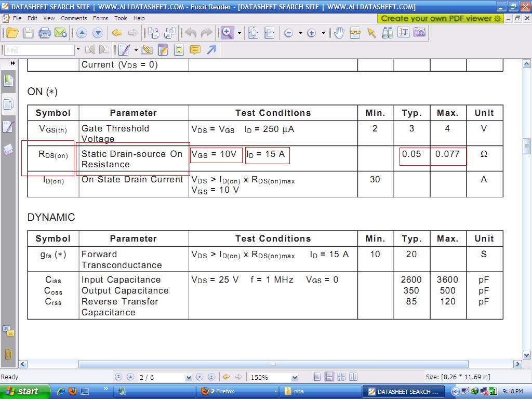Viewport: 532px width, 399px height.
Task: Click the Print icon in toolbar
Action: pyautogui.click(x=45, y=33)
